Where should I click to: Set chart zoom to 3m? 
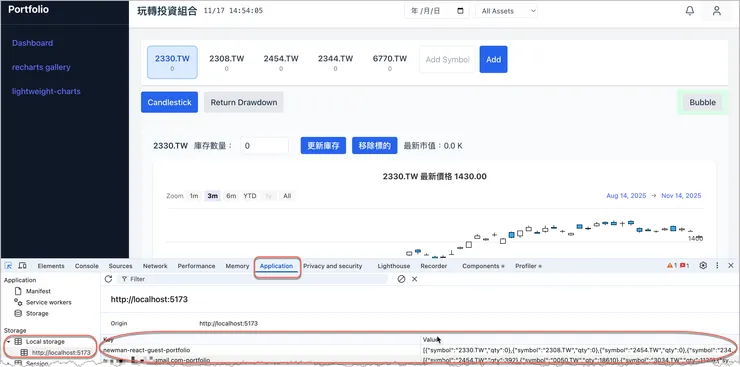212,196
